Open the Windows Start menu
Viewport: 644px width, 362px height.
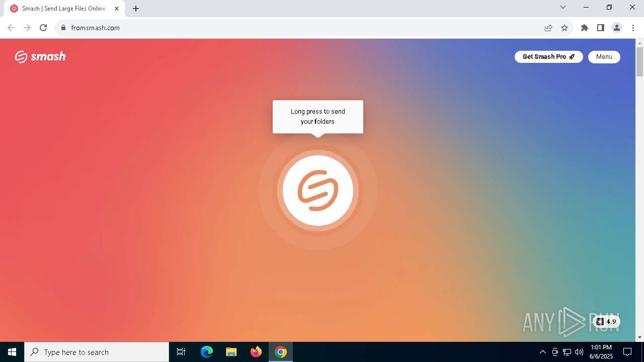[12, 352]
